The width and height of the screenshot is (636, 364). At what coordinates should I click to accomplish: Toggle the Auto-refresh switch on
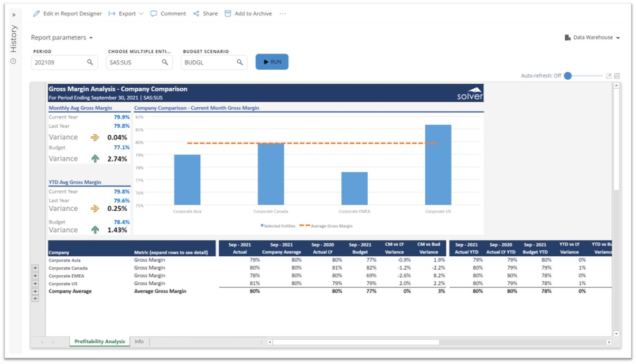(568, 76)
